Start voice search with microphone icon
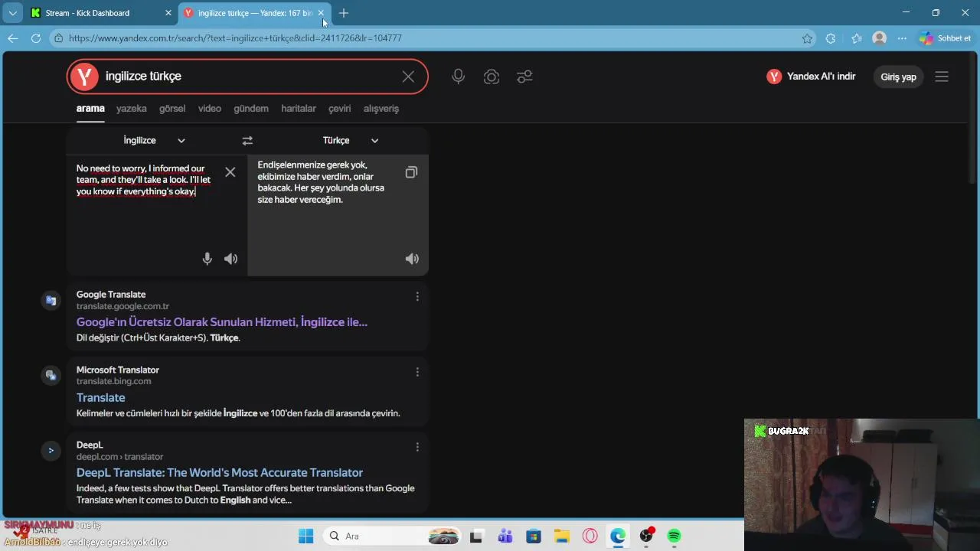 pyautogui.click(x=458, y=77)
